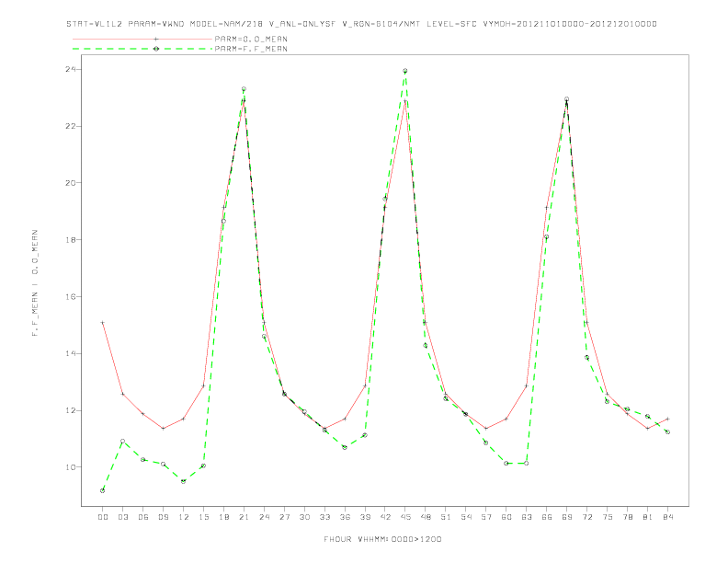Click the PARM=F.F_MEAN legend label
This screenshot has height=563, width=728.
point(251,49)
